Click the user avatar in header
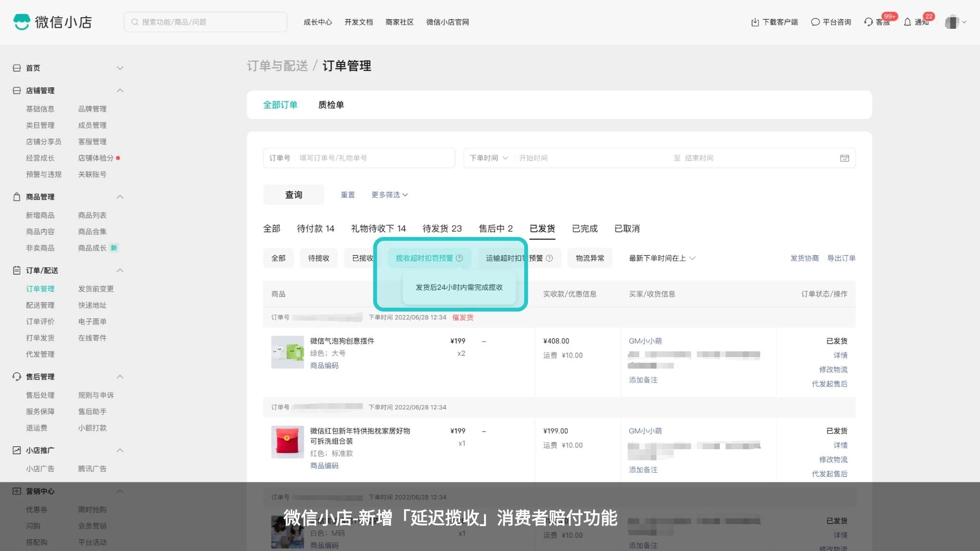980x551 pixels. (x=951, y=22)
